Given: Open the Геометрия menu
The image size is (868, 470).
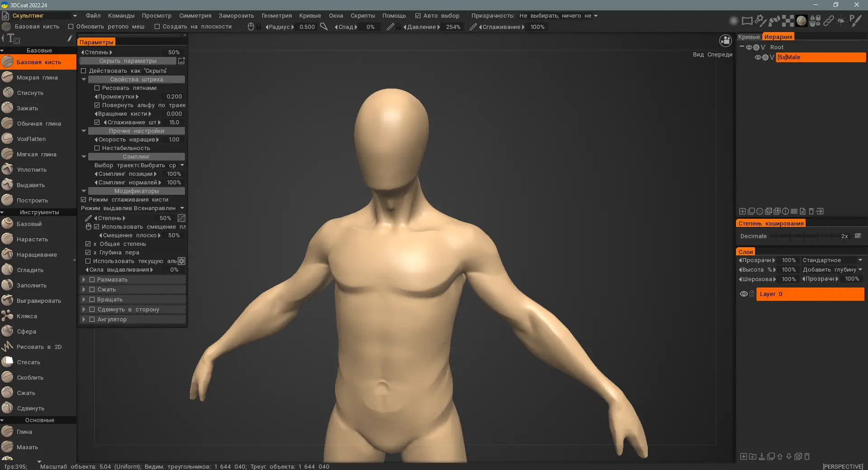Looking at the screenshot, I should [277, 16].
